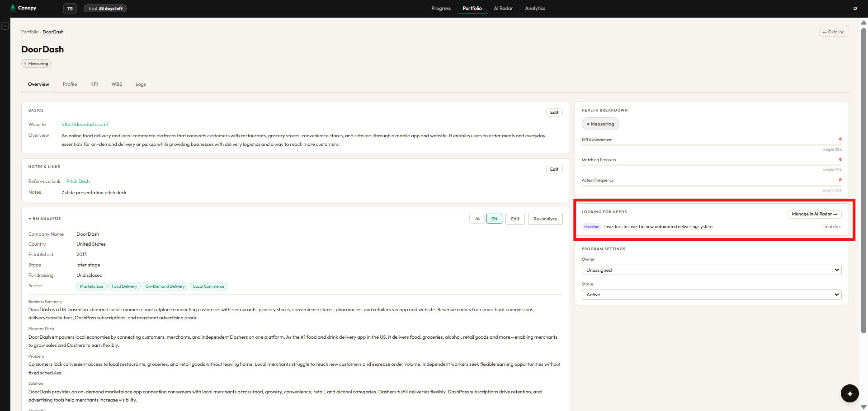Screen dimensions: 868x411
Task: Click the Food Delivery sector tag
Action: (124, 286)
